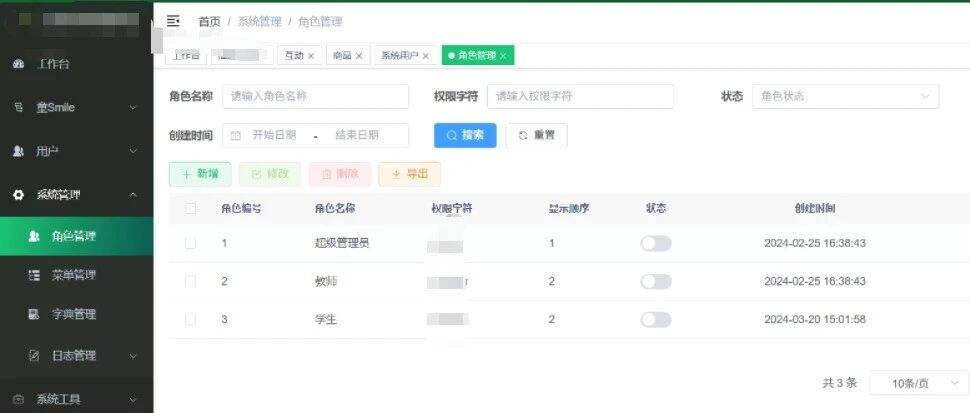970x413 pixels.
Task: Close the 角色管理 tab
Action: point(503,56)
